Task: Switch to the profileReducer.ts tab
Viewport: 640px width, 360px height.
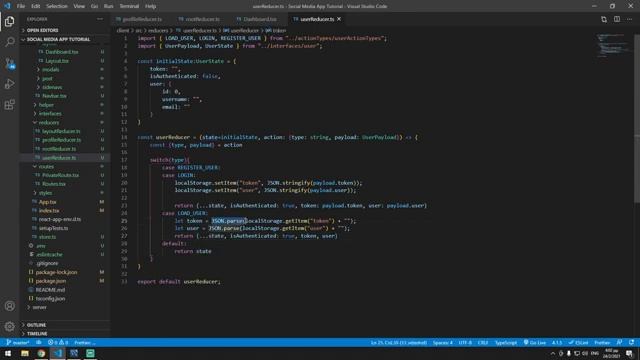Action: (142, 19)
